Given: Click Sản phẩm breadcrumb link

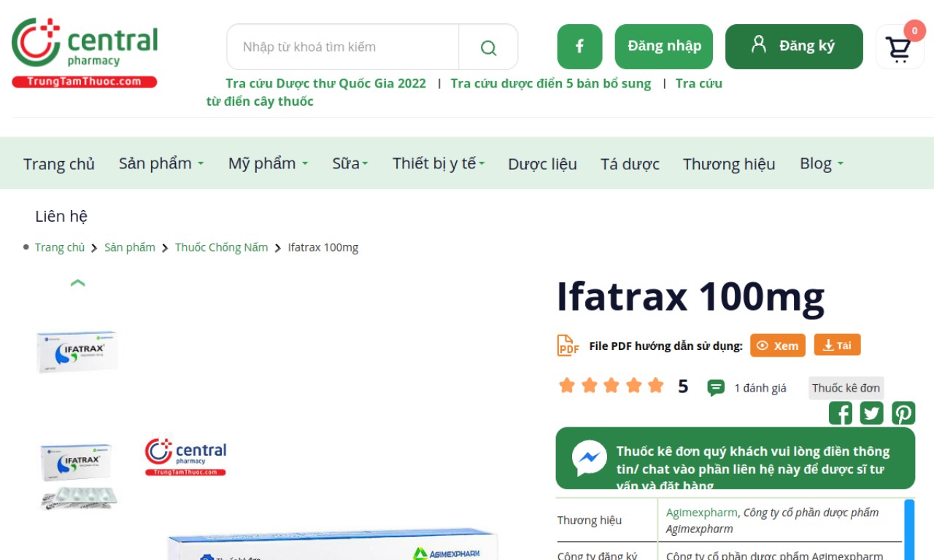Looking at the screenshot, I should [130, 247].
